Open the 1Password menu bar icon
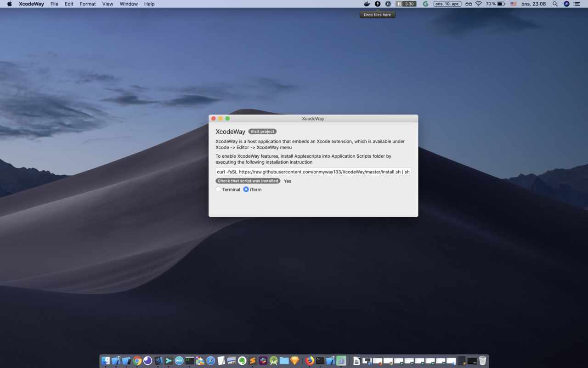 pyautogui.click(x=388, y=4)
